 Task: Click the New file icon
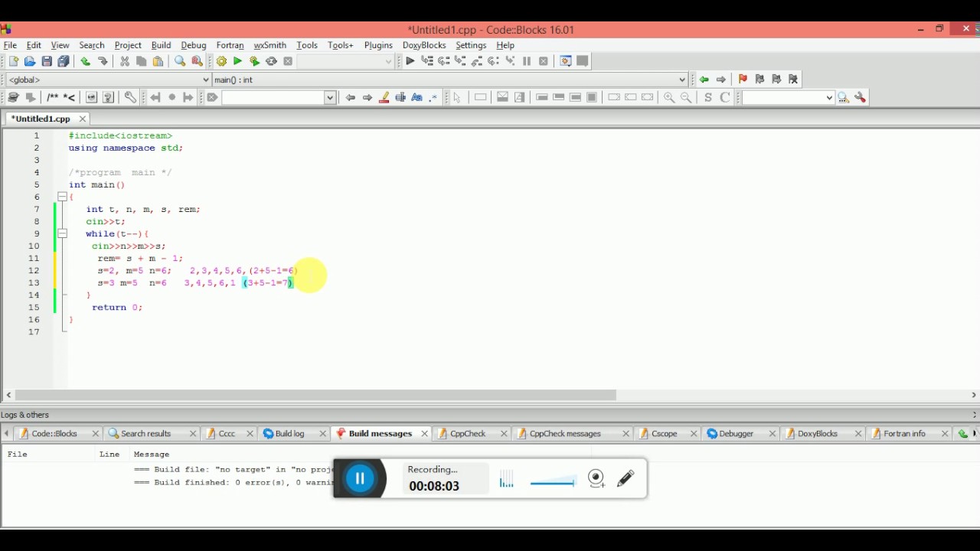(x=13, y=61)
